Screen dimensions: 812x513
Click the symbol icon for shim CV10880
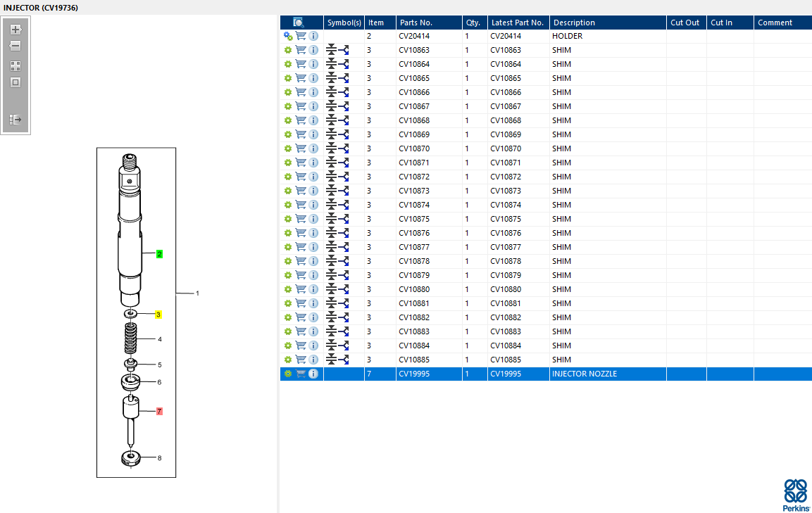(x=337, y=289)
